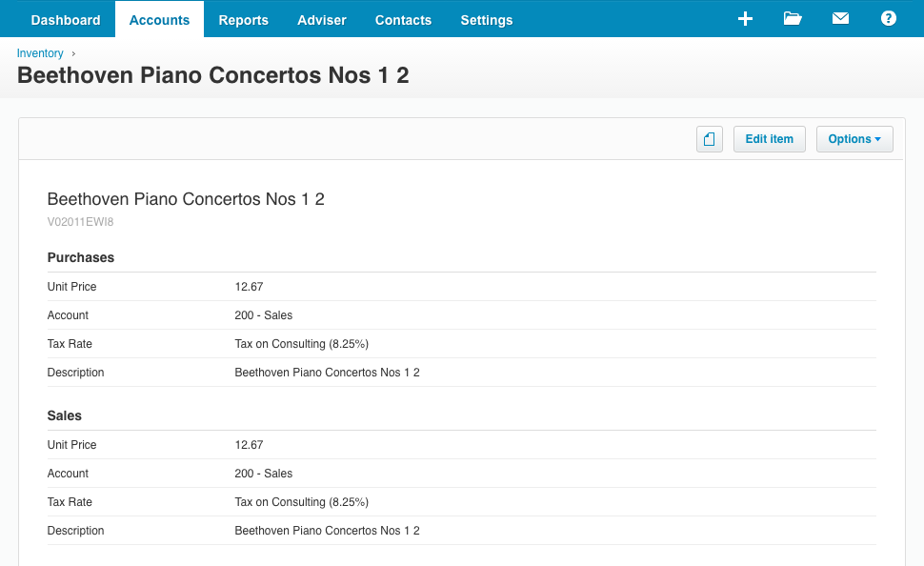Viewport: 924px width, 566px height.
Task: Click the item name inside the details card
Action: click(x=186, y=199)
